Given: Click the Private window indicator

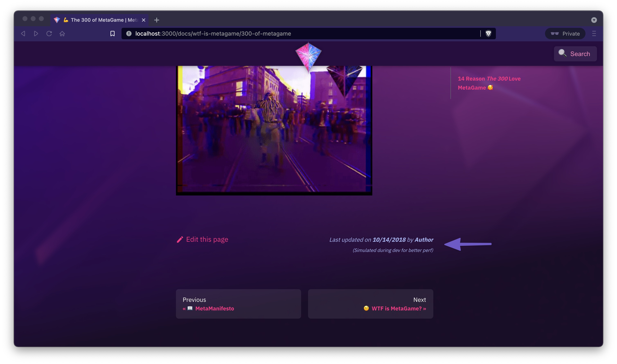Looking at the screenshot, I should 565,34.
